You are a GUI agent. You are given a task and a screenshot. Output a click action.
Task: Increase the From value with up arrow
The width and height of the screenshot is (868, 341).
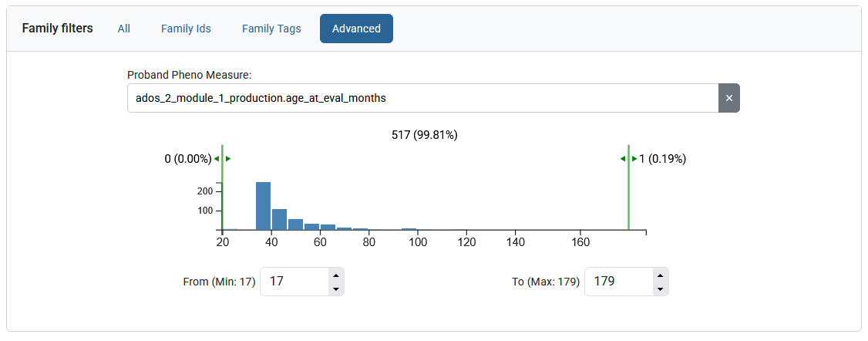(x=335, y=275)
